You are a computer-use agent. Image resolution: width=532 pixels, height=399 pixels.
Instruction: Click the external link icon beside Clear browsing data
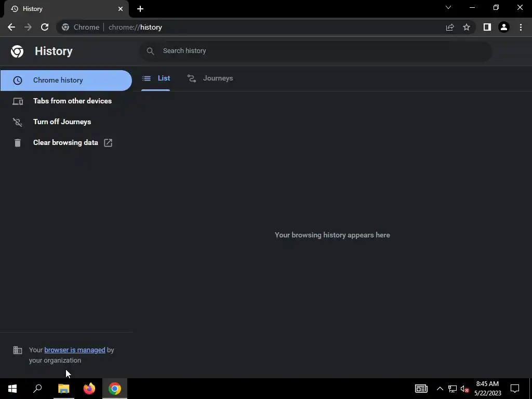pos(108,143)
